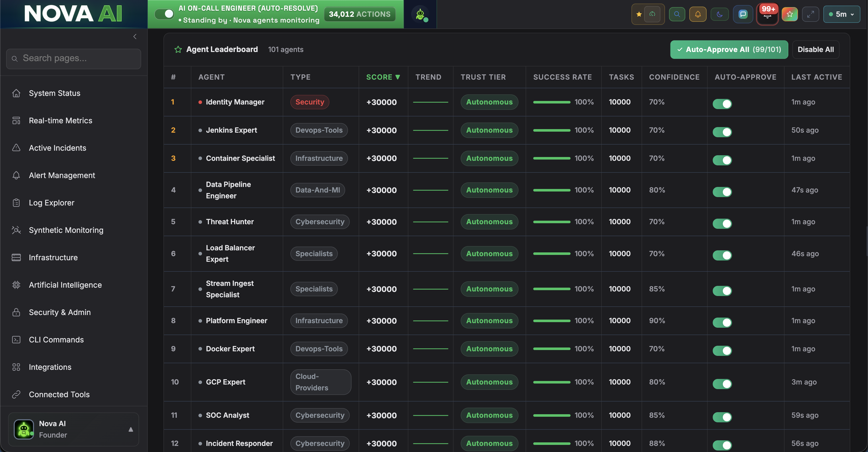Screen dimensions: 868x452
Task: Click the speedometer gauge icon in top bar
Action: tap(653, 14)
